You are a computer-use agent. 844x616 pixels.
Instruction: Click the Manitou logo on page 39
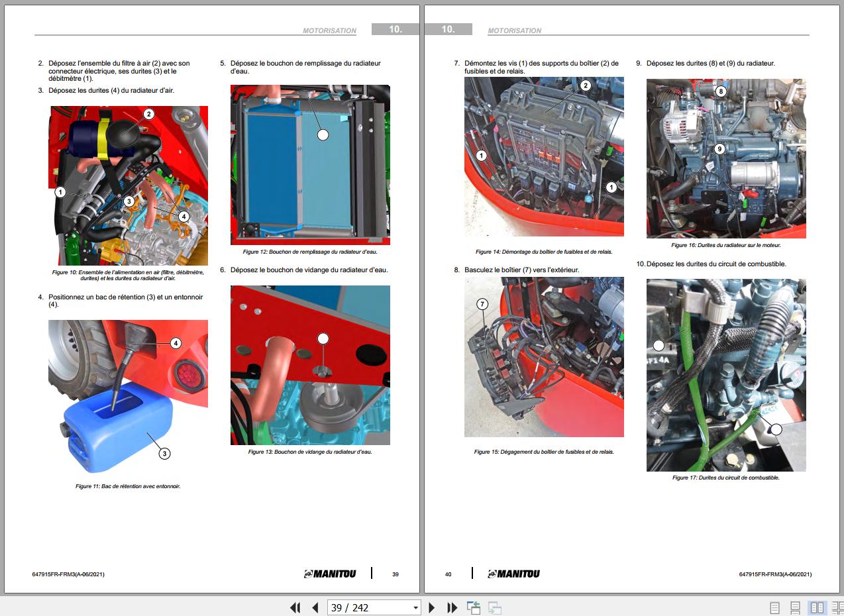tap(330, 574)
